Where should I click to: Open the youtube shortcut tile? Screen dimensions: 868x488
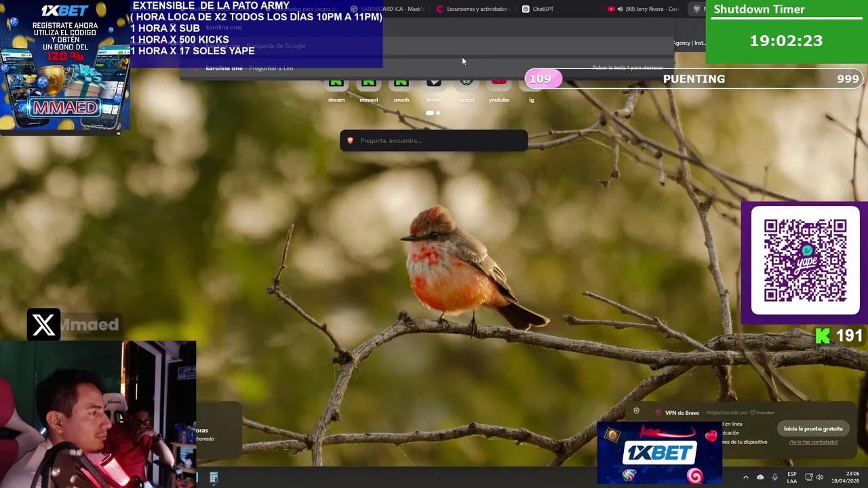point(499,90)
